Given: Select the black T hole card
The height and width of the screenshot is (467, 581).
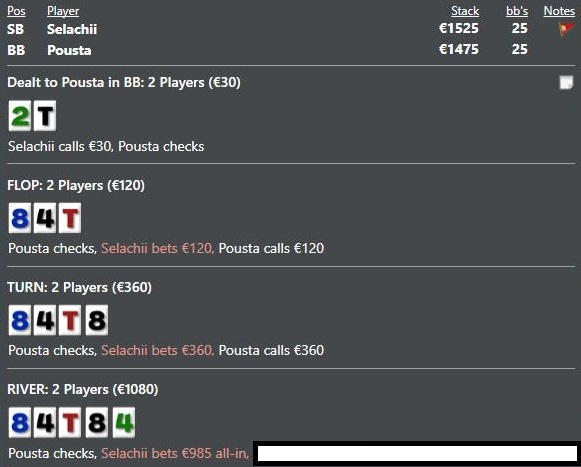Looking at the screenshot, I should point(45,116).
